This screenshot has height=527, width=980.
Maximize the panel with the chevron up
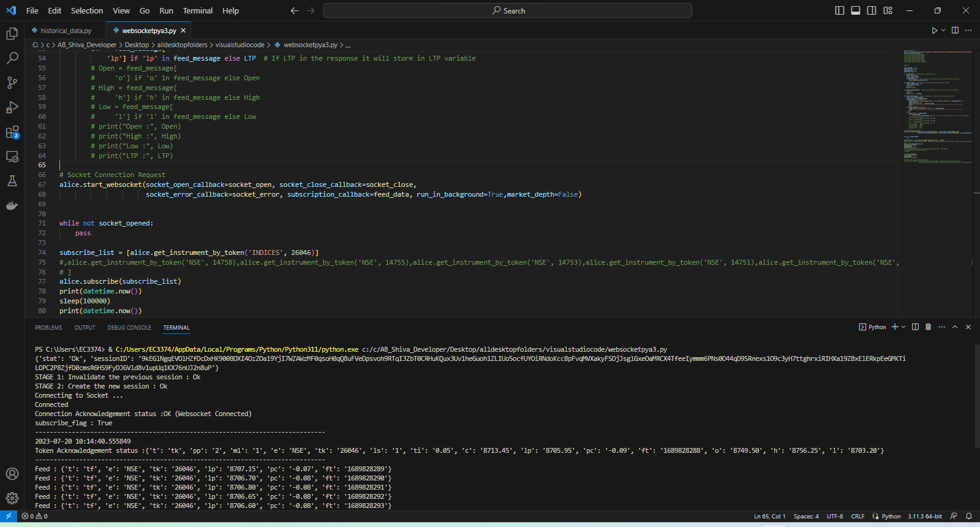click(x=955, y=327)
